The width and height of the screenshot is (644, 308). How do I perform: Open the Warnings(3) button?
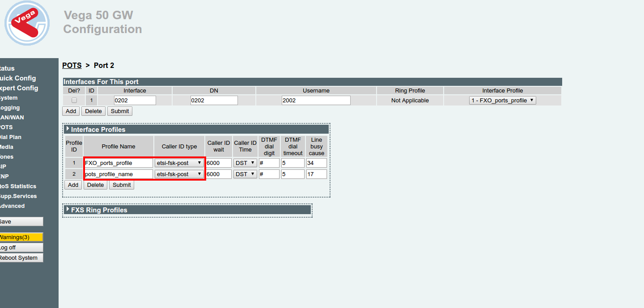pyautogui.click(x=21, y=237)
